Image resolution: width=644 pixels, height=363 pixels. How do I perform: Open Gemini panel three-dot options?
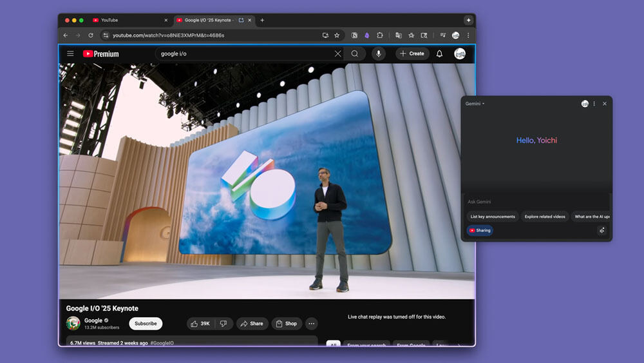(x=594, y=104)
